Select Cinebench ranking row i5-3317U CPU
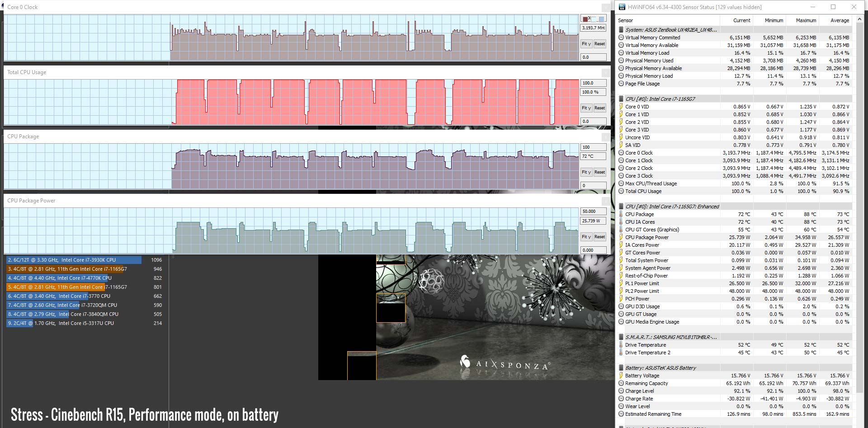868x428 pixels. coord(85,323)
